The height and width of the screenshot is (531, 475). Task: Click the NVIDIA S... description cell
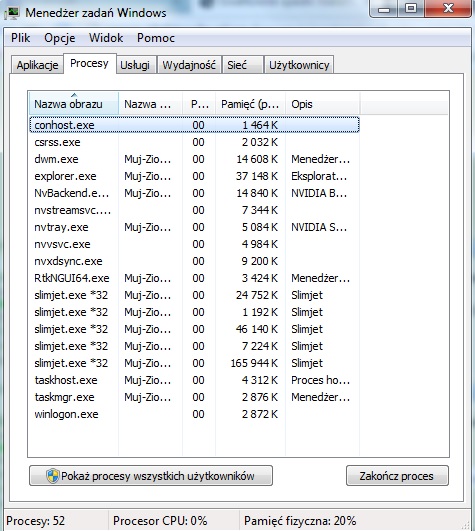(319, 227)
